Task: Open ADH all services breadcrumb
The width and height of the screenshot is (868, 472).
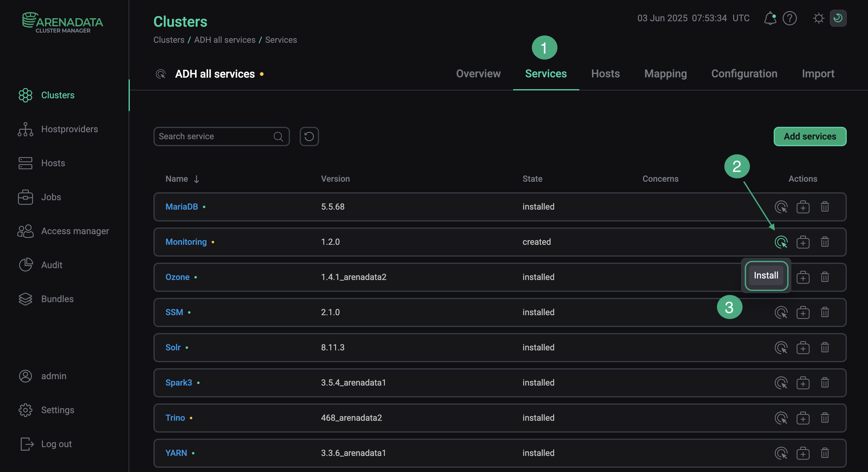Action: click(x=225, y=40)
